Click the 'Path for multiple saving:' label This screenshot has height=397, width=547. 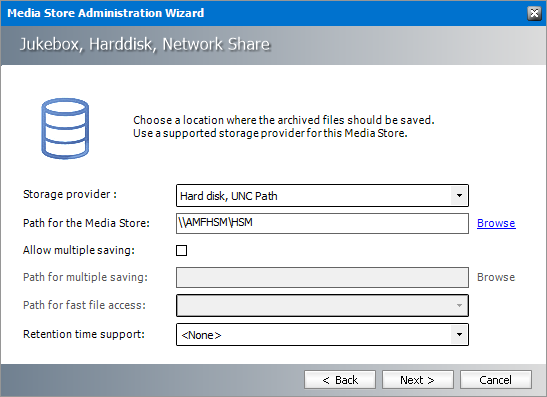(x=85, y=277)
